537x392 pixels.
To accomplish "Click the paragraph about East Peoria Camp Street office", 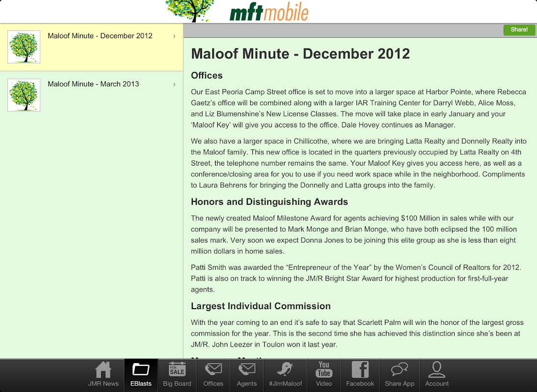I will 358,108.
